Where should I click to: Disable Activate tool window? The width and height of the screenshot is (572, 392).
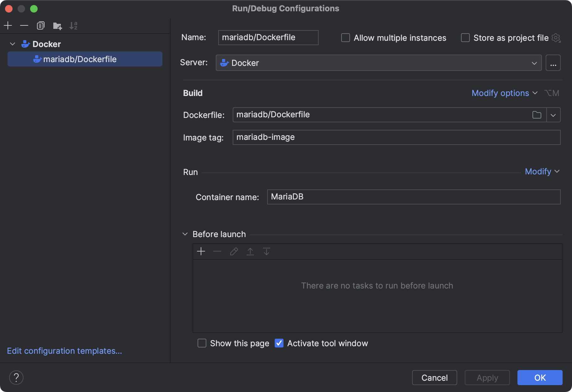pyautogui.click(x=279, y=343)
